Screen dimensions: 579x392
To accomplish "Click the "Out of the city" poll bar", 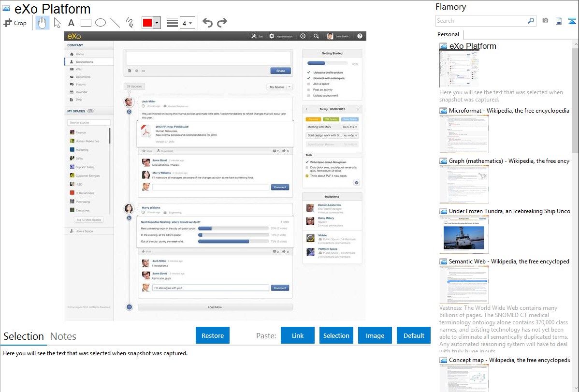I will 233,242.
